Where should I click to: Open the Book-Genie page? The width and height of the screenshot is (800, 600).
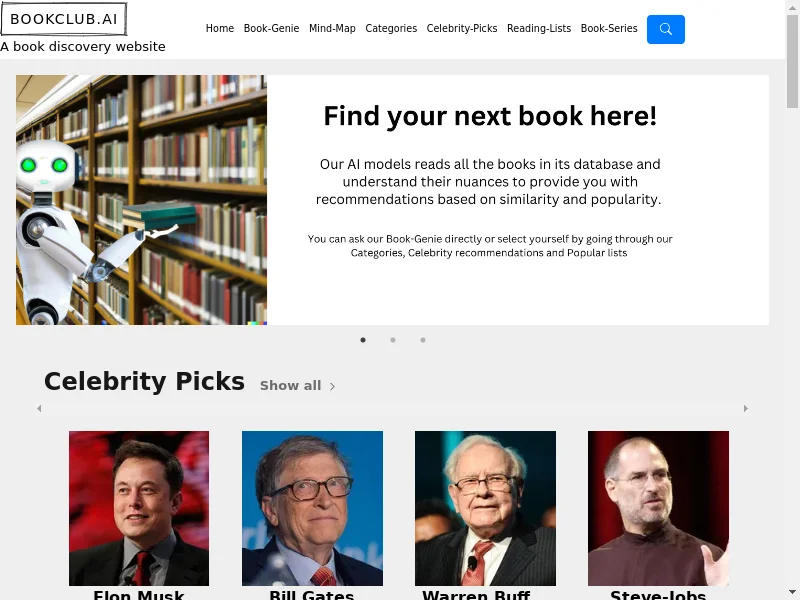click(x=271, y=29)
